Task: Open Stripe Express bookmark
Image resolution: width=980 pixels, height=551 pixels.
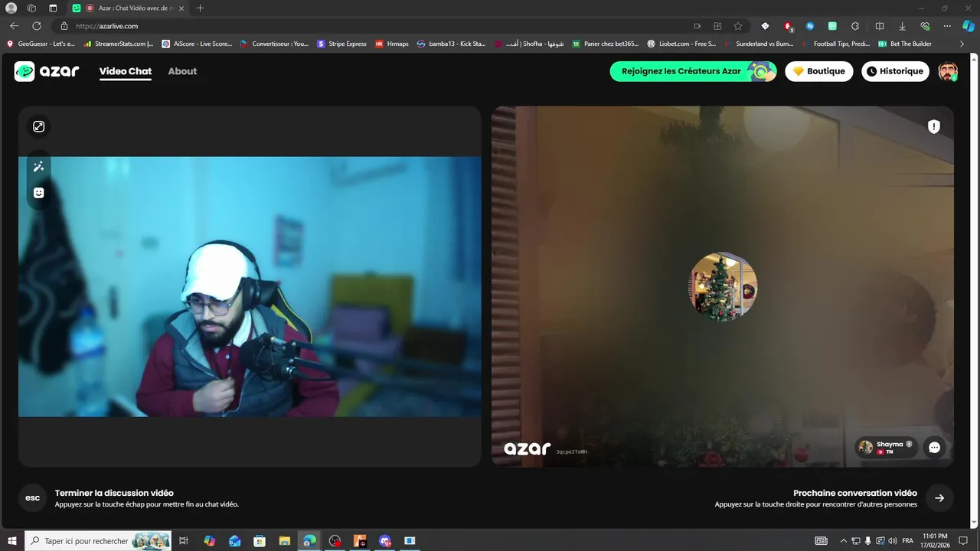Action: pyautogui.click(x=342, y=44)
